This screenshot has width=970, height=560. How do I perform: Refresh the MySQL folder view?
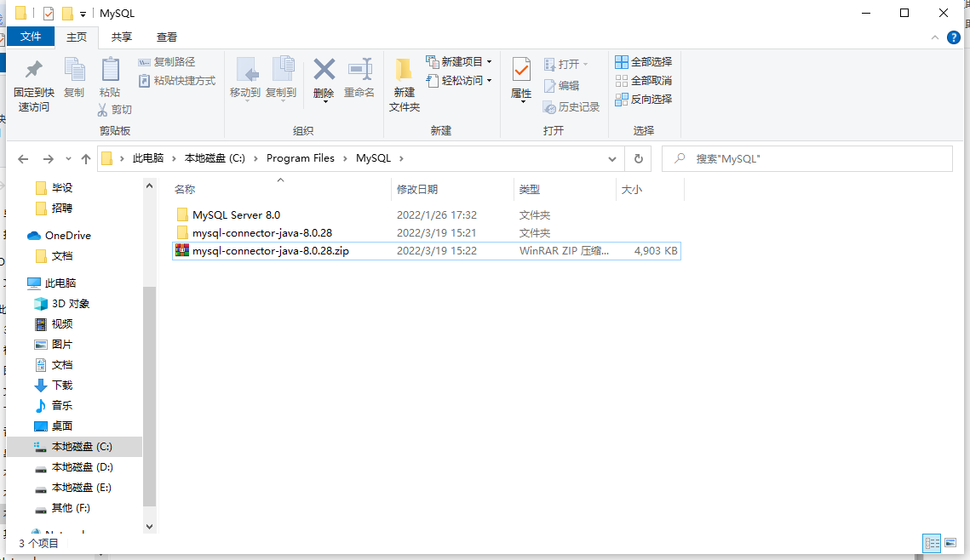tap(639, 159)
